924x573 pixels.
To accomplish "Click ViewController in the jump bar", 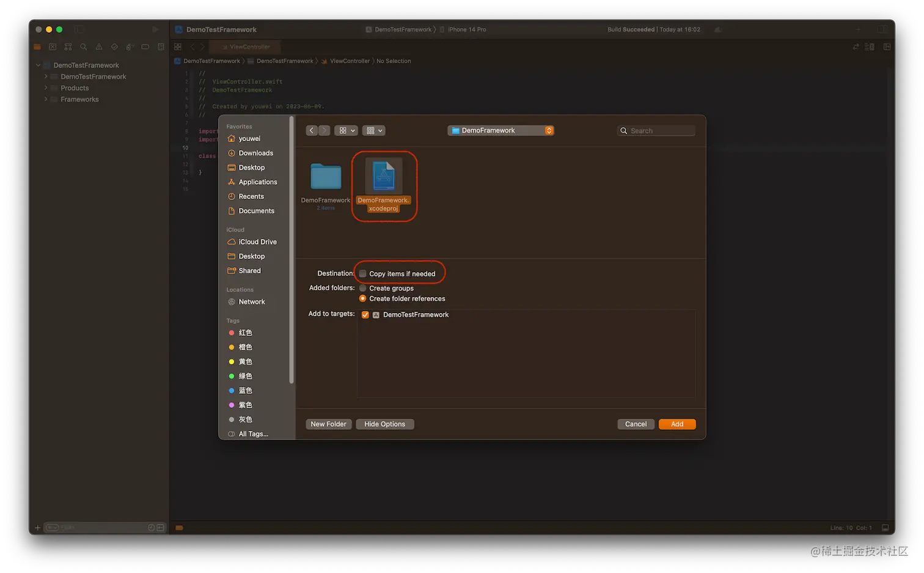I will click(x=345, y=61).
